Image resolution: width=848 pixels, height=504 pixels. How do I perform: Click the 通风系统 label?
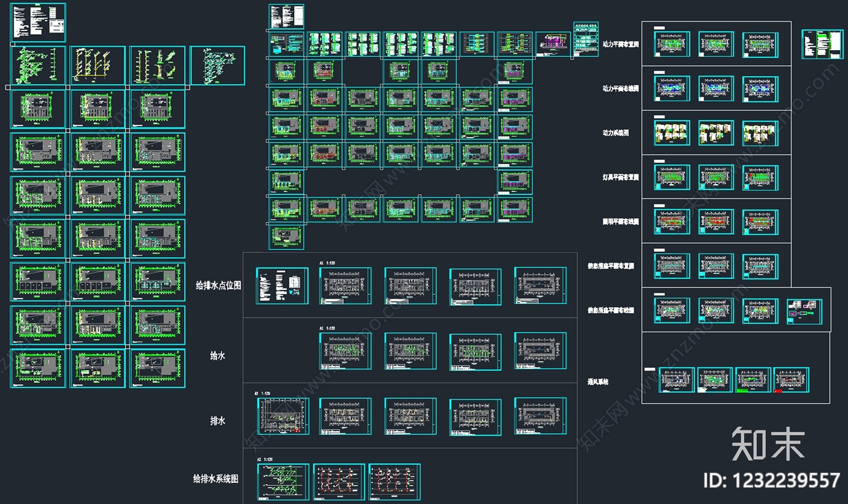pyautogui.click(x=598, y=381)
